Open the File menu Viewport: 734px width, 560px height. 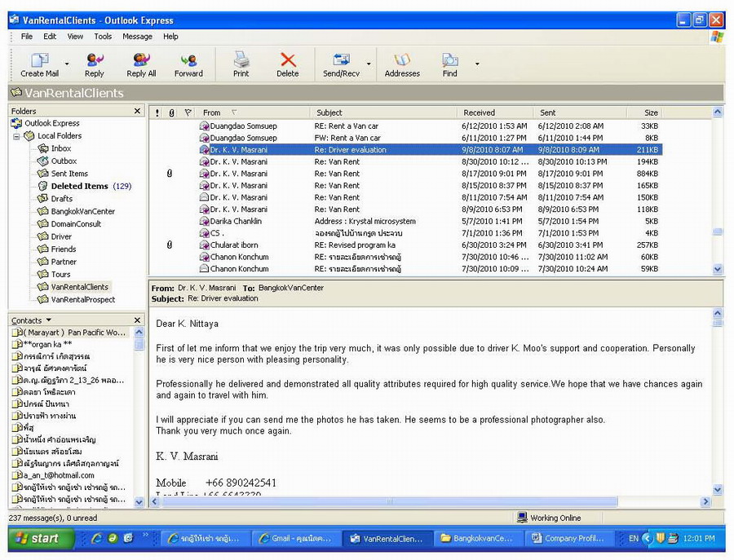pyautogui.click(x=27, y=37)
